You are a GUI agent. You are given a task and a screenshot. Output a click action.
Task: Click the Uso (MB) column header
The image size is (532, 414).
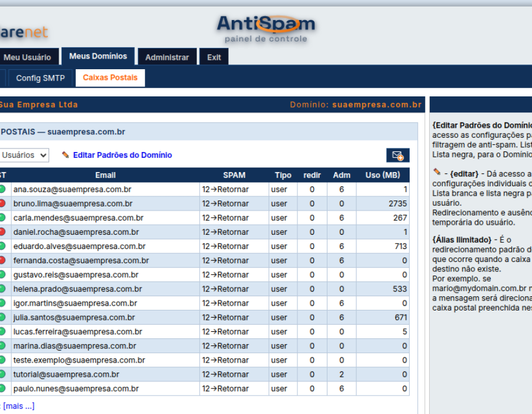(382, 175)
